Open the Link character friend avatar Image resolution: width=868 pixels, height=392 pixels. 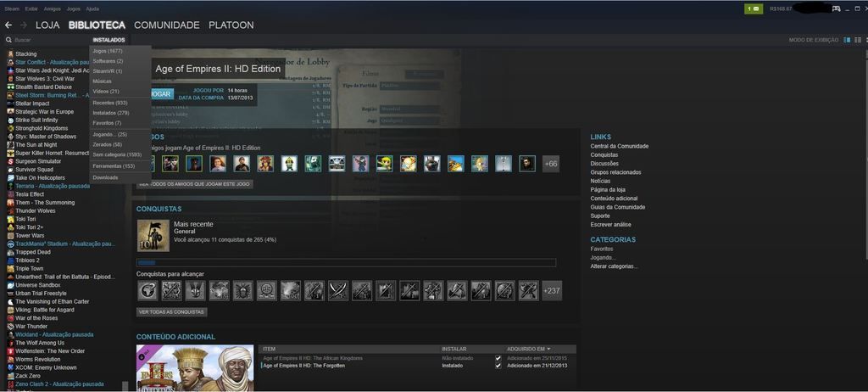tap(384, 164)
